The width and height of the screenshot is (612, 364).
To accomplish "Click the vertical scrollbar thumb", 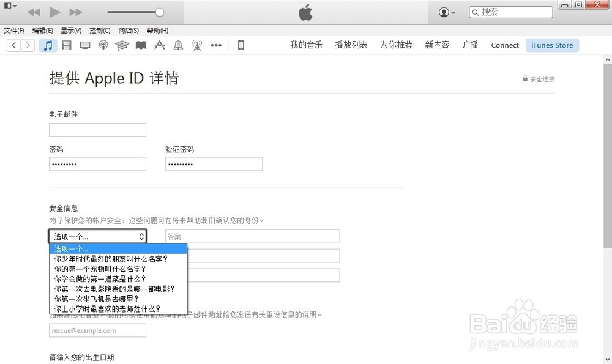I will pos(608,156).
